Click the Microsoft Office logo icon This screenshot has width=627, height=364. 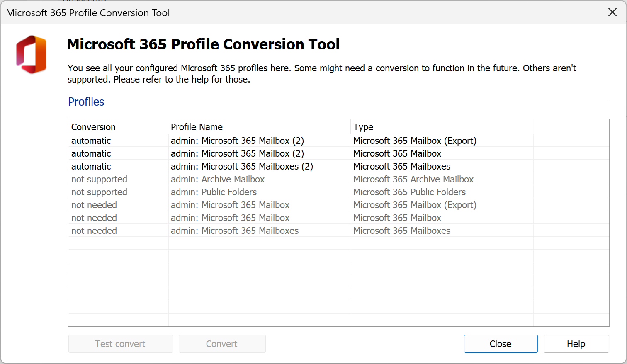pyautogui.click(x=32, y=55)
